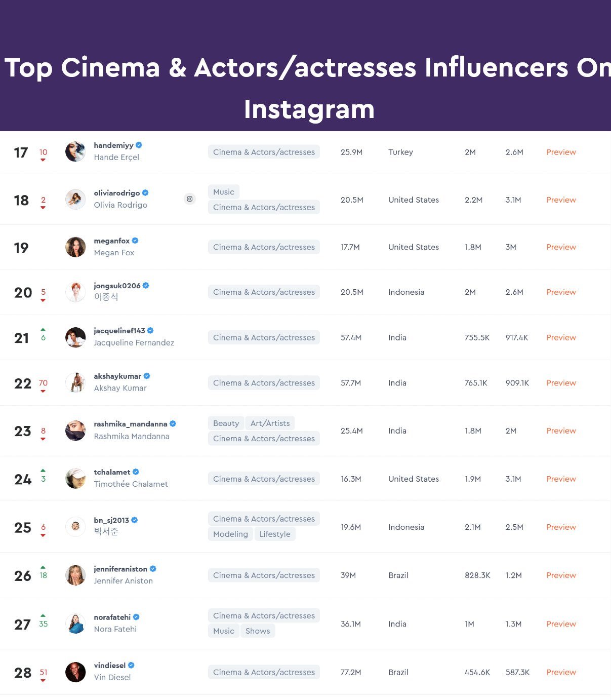
Task: Click the verified badge next to jenniferaniston
Action: (x=153, y=569)
